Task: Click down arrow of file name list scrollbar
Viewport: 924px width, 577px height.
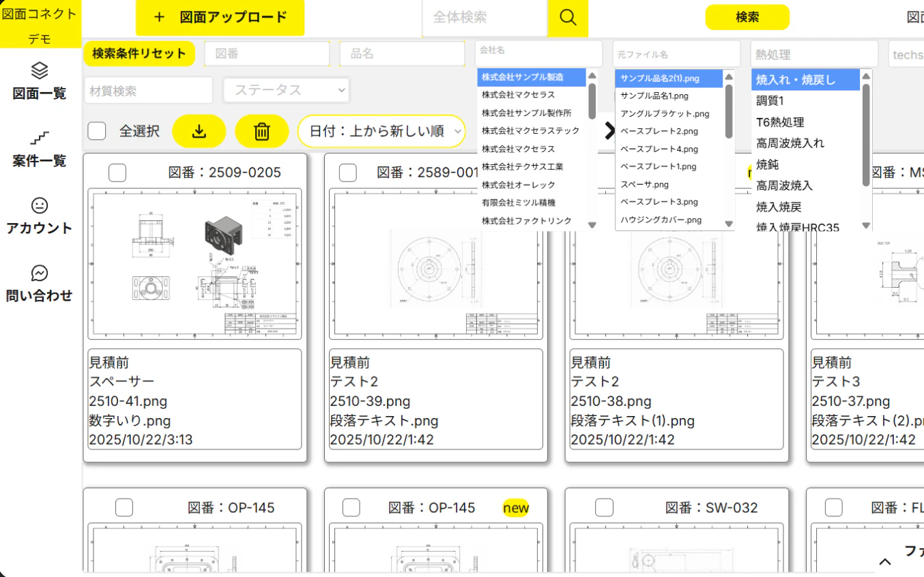Action: tap(729, 224)
